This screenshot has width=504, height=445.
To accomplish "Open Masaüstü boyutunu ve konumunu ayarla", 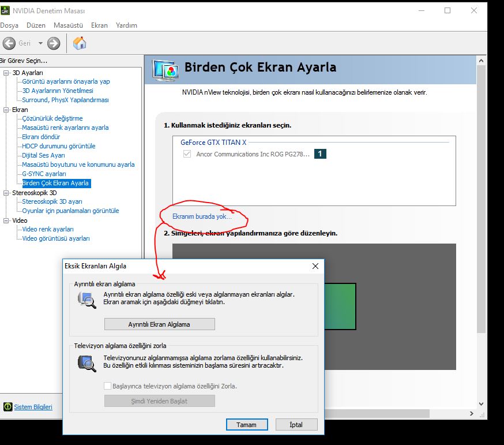I will point(78,164).
